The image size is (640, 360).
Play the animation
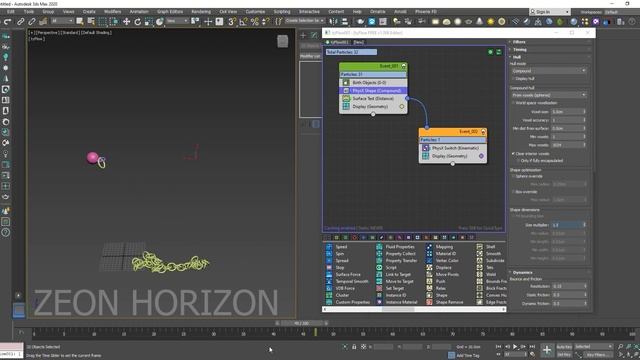tap(515, 347)
